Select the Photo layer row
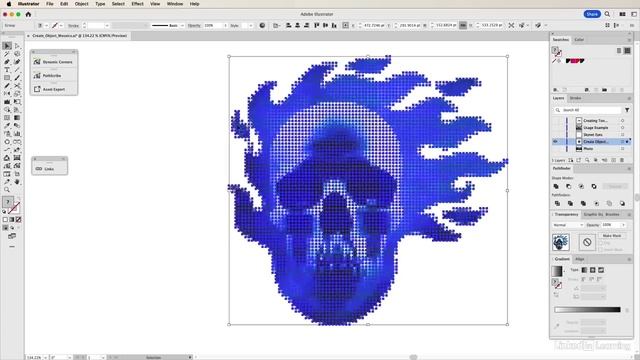This screenshot has width=640, height=360. (591, 149)
